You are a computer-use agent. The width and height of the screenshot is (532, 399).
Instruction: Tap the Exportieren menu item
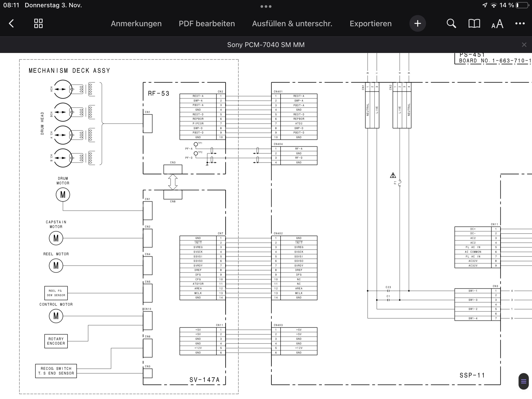coord(370,23)
